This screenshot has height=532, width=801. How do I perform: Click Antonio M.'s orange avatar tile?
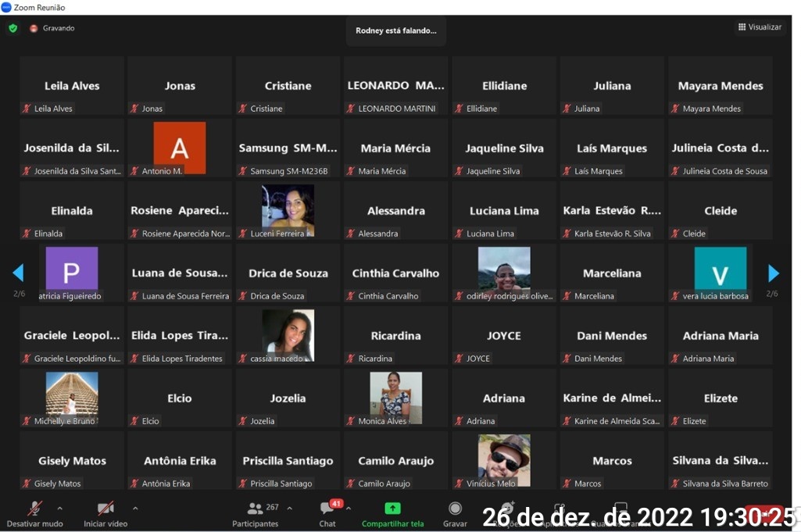coord(180,147)
